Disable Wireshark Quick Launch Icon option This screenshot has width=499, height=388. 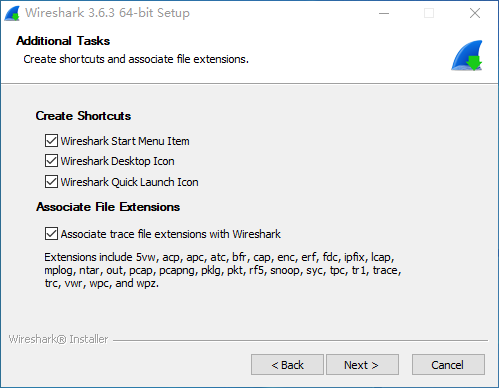(51, 182)
